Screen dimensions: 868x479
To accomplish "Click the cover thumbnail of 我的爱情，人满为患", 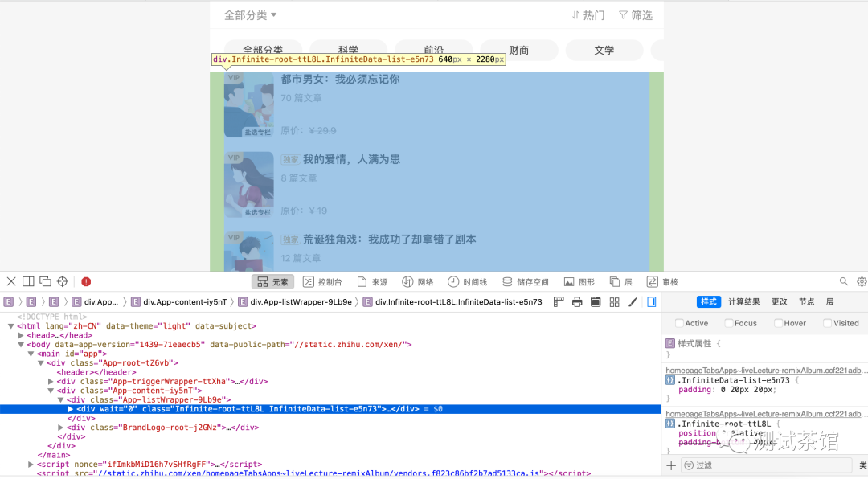I will [x=248, y=184].
